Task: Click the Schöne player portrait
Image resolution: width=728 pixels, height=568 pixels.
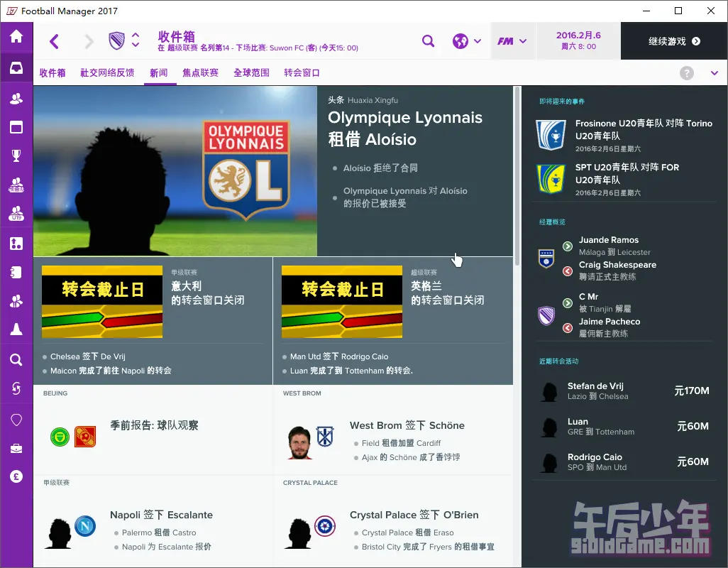Action: [x=299, y=442]
